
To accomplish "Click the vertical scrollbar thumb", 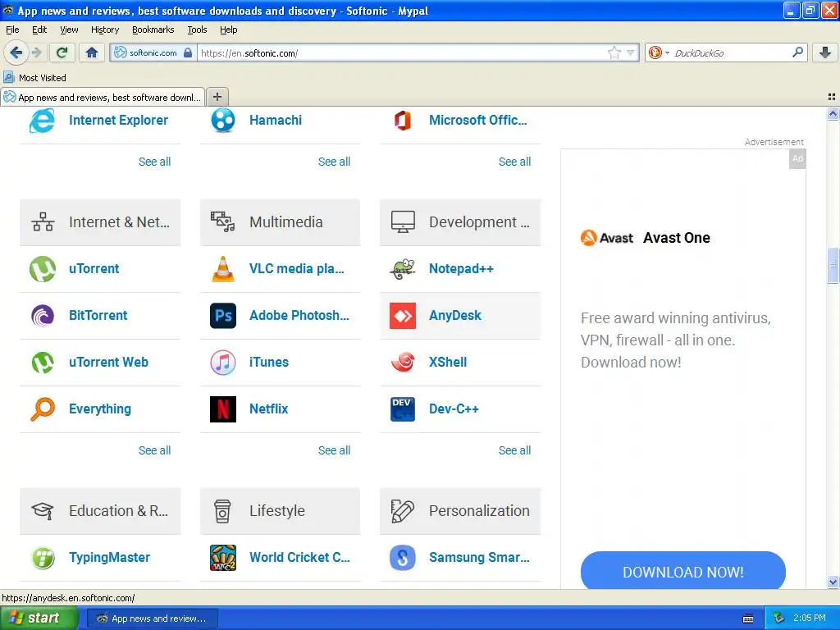I will pos(833,265).
